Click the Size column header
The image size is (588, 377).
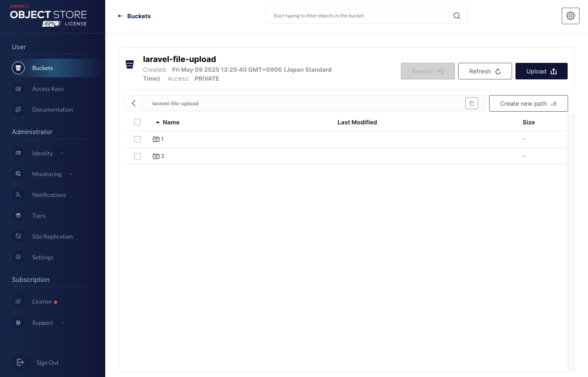click(x=529, y=122)
